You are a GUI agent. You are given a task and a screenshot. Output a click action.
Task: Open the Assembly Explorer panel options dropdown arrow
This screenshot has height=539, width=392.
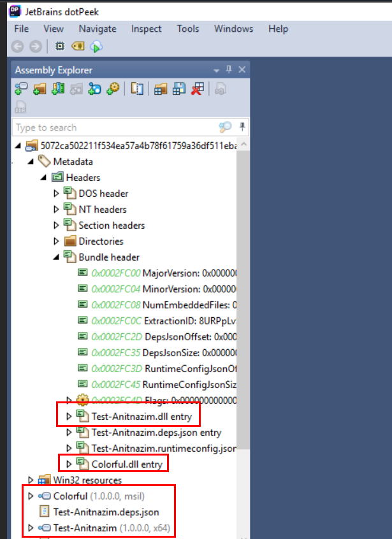[216, 71]
